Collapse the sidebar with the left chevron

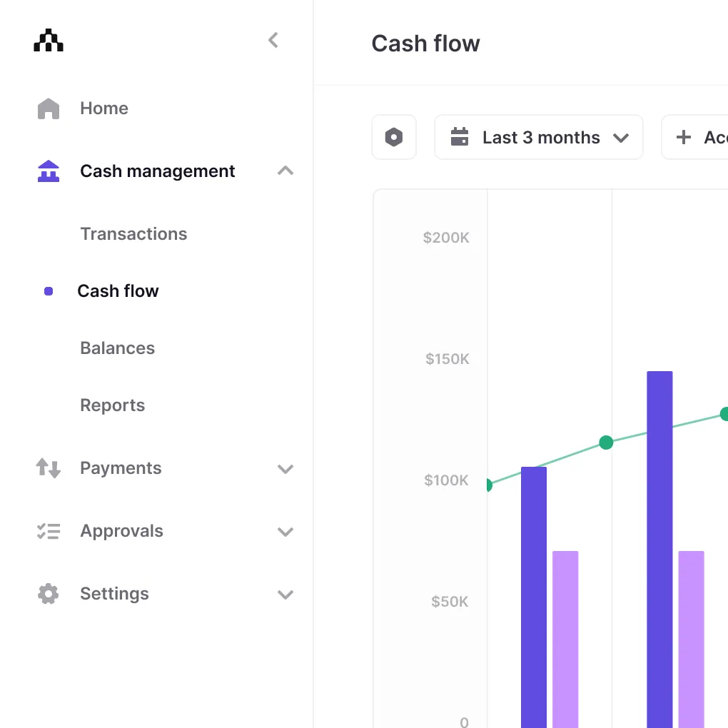point(273,40)
